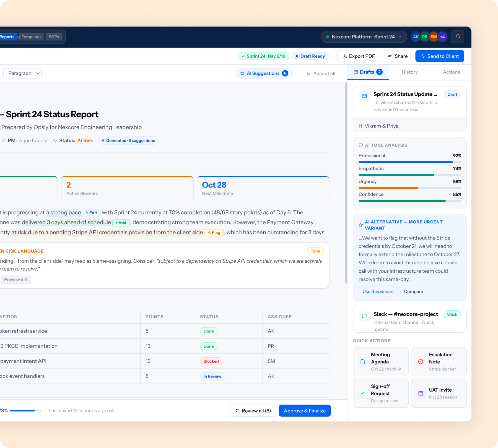Click the UAT Invite calendar icon
Screen dimensions: 498x448
(421, 393)
